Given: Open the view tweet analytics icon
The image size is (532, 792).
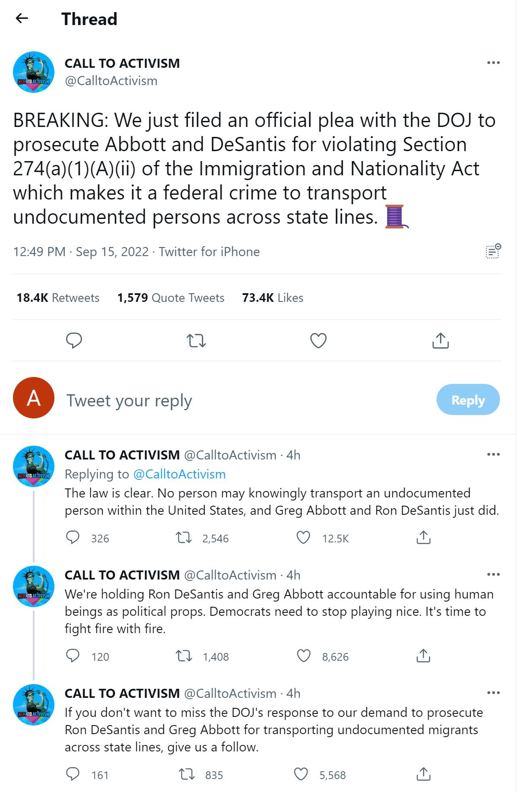Looking at the screenshot, I should [493, 250].
